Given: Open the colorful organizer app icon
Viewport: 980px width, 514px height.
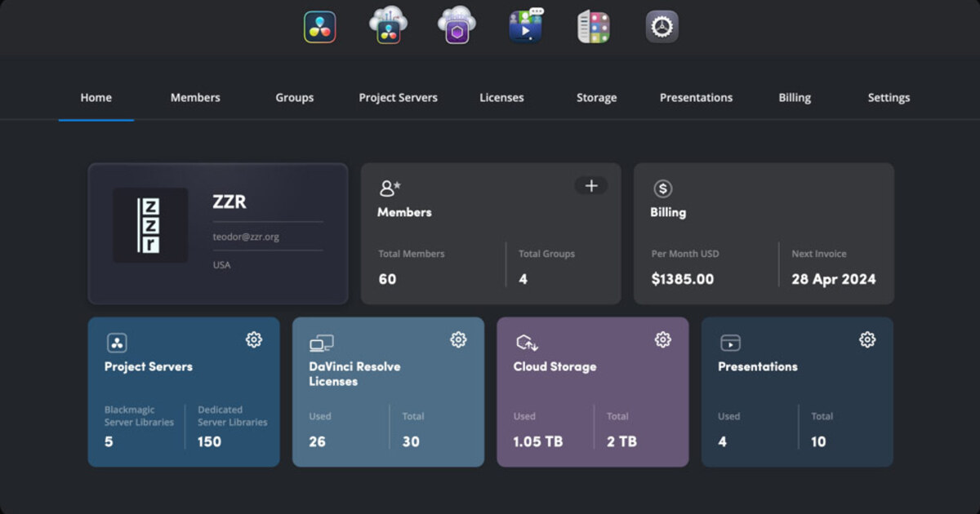Looking at the screenshot, I should tap(594, 25).
